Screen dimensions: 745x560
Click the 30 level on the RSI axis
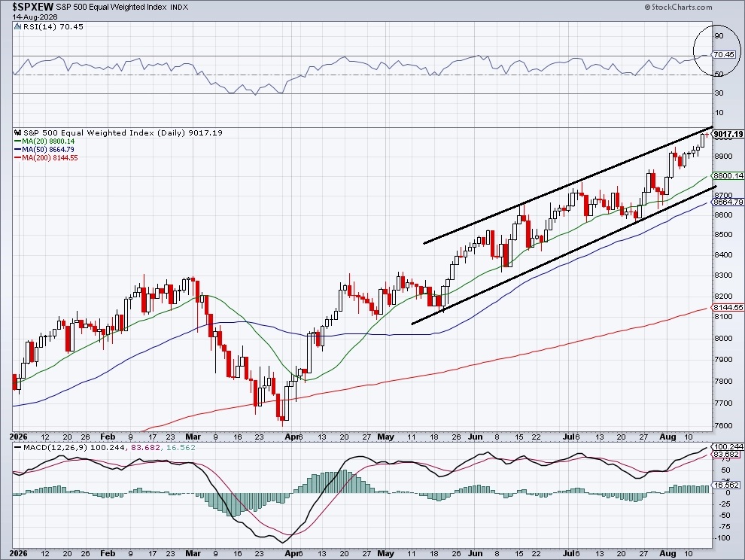click(x=719, y=93)
